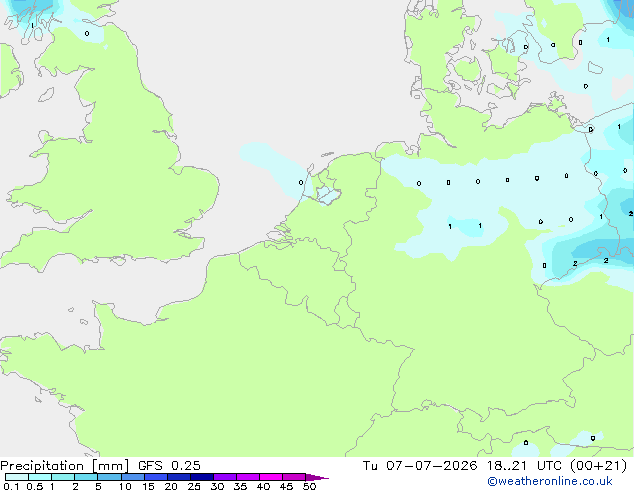The width and height of the screenshot is (634, 490).
Task: Click the "50" legend scale label
Action: (309, 486)
